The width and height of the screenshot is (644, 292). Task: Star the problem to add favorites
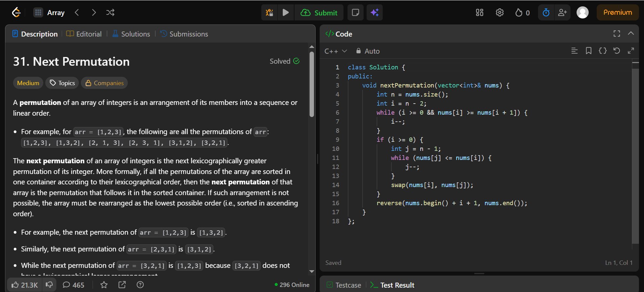tap(104, 285)
